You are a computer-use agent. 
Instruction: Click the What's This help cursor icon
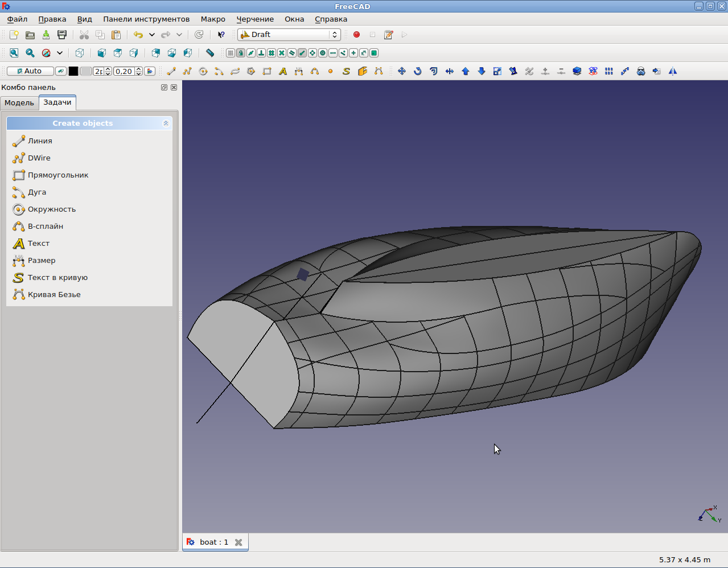coord(221,35)
